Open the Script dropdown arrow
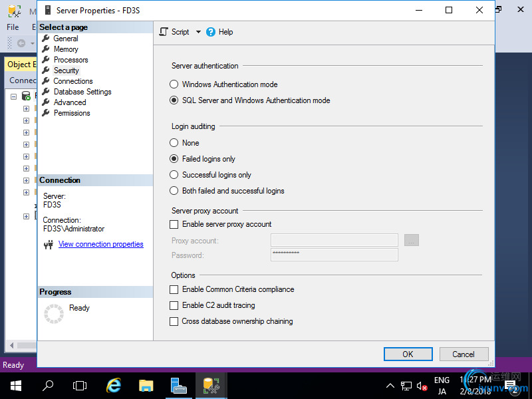Image resolution: width=532 pixels, height=399 pixels. tap(198, 32)
